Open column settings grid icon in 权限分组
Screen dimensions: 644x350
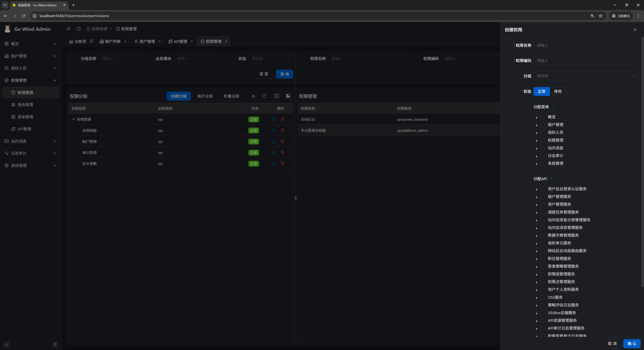[x=288, y=96]
